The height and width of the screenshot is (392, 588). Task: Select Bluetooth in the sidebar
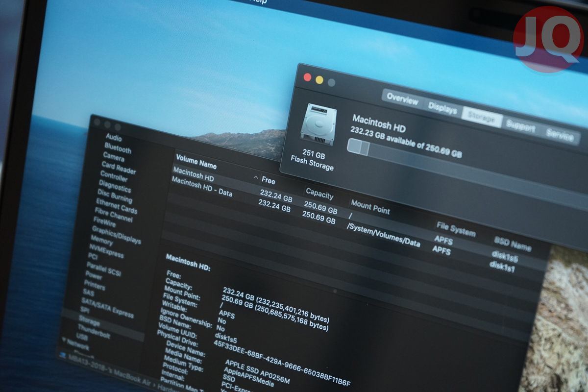[118, 148]
